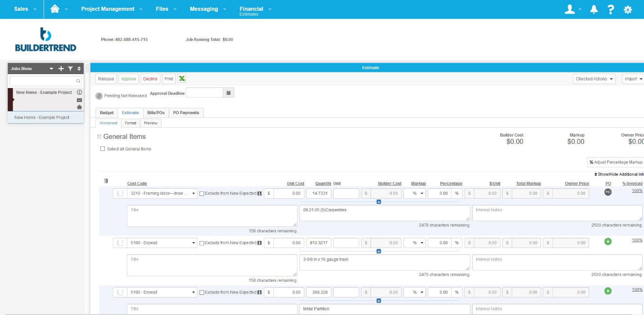Click Internal Notes field of gauge track row
Viewport: 644px width, 315px height.
557,262
